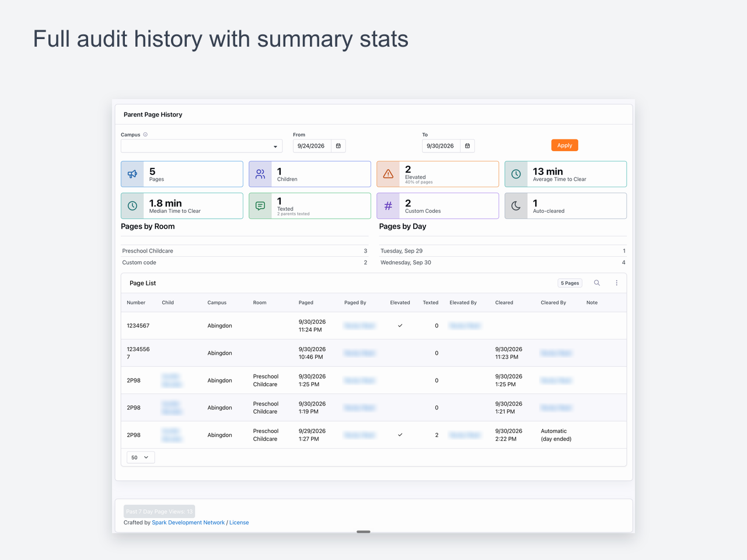The image size is (747, 560).
Task: Sort by the Number column header
Action: [136, 303]
